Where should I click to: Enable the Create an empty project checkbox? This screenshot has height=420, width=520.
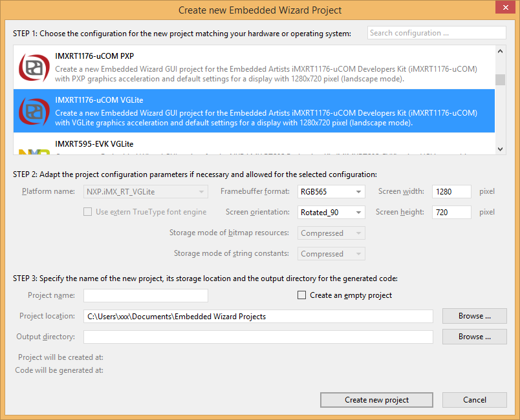tap(301, 295)
